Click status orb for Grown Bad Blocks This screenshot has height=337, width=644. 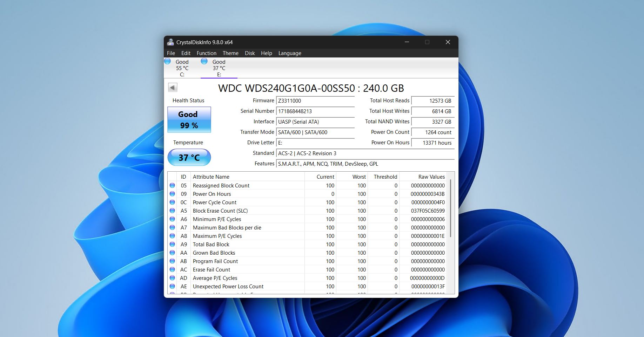point(172,253)
